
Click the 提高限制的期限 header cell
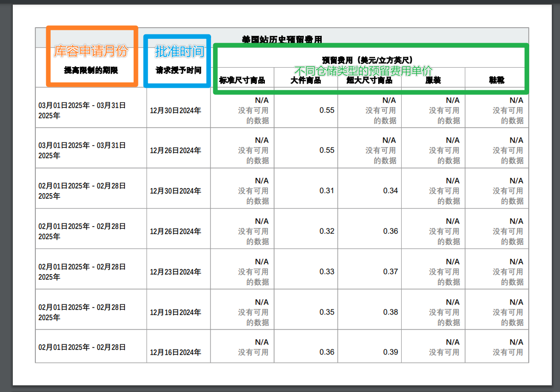91,70
